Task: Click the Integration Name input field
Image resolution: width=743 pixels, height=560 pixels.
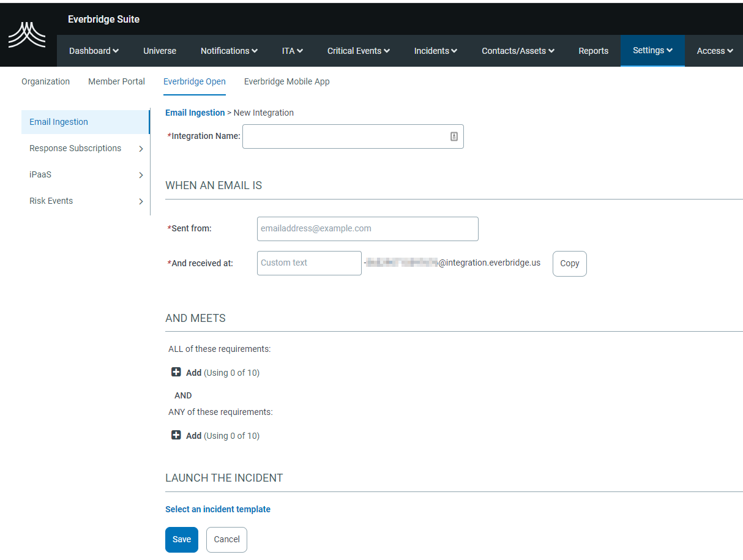Action: [353, 136]
